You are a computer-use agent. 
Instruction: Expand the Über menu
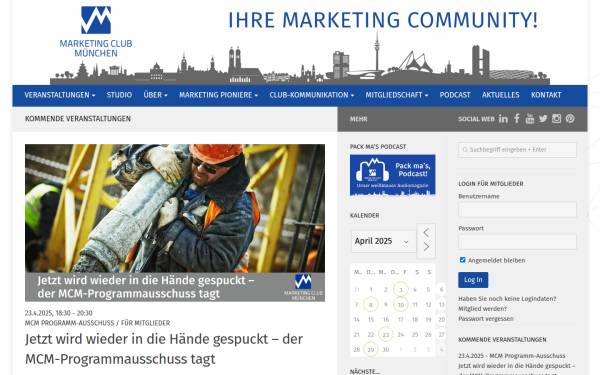pyautogui.click(x=155, y=95)
